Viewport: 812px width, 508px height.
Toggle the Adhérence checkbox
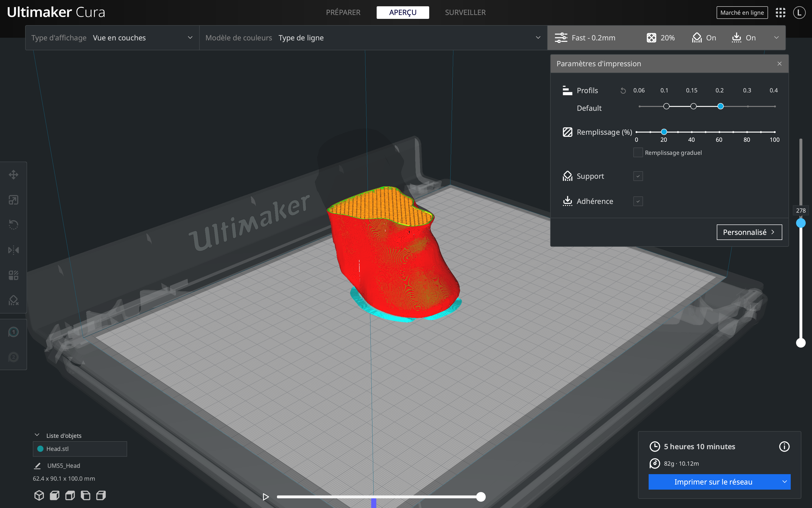coord(638,201)
